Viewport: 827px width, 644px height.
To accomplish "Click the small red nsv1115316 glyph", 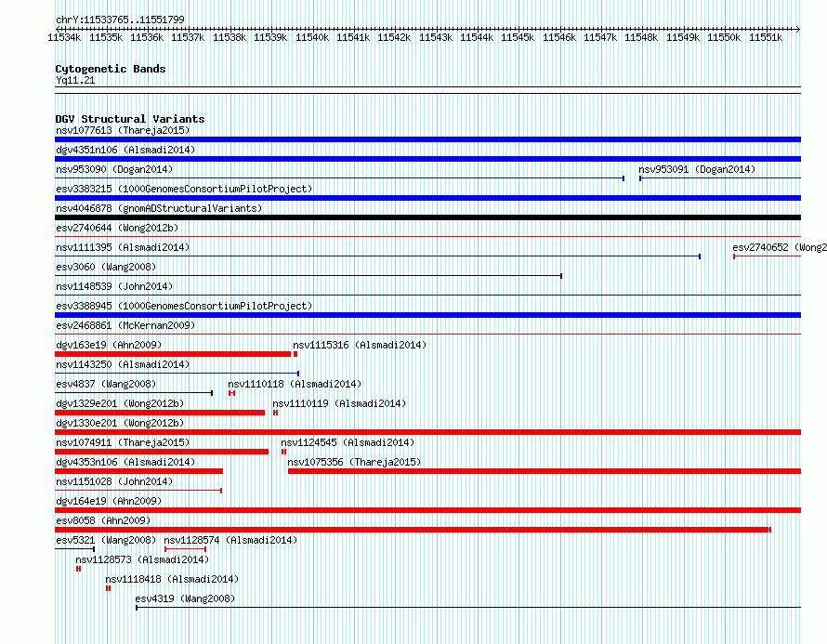I will (295, 354).
